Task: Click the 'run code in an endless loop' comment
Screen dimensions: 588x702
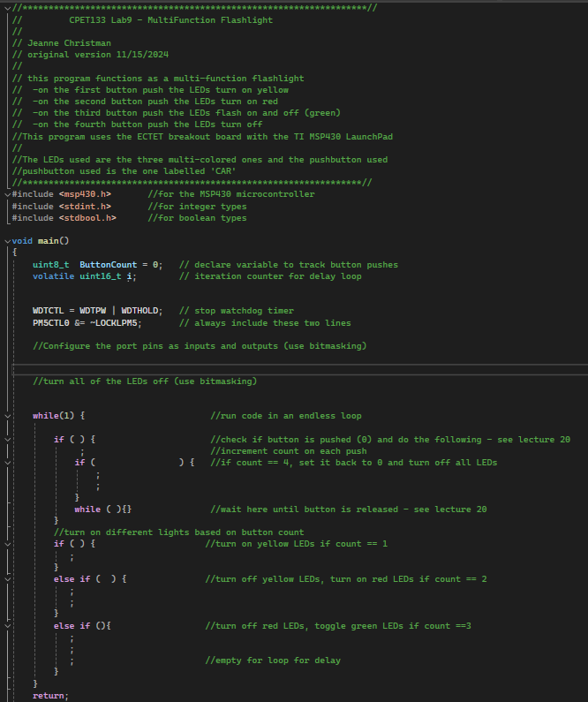Action: click(x=286, y=416)
